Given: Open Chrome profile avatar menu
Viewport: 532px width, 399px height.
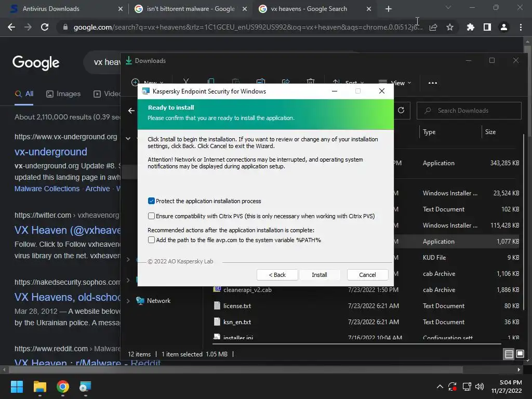Looking at the screenshot, I should click(504, 27).
